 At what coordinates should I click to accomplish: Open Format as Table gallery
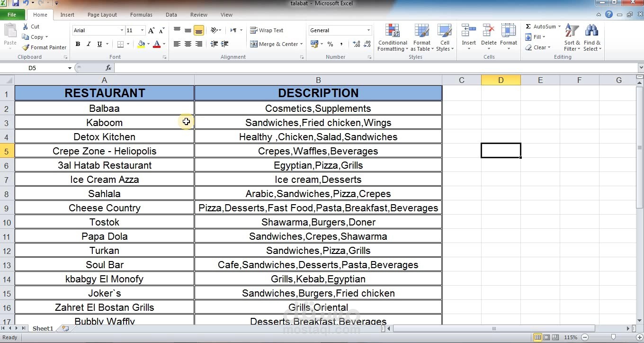421,37
